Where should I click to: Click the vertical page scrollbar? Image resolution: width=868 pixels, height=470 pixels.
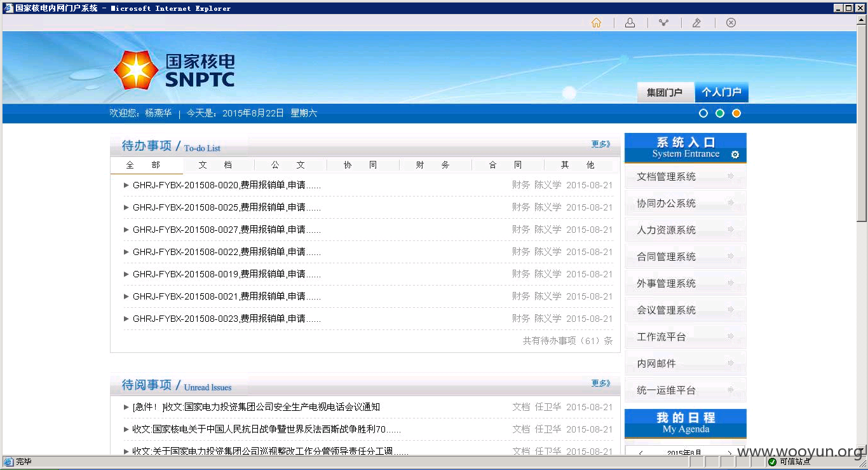[x=862, y=127]
